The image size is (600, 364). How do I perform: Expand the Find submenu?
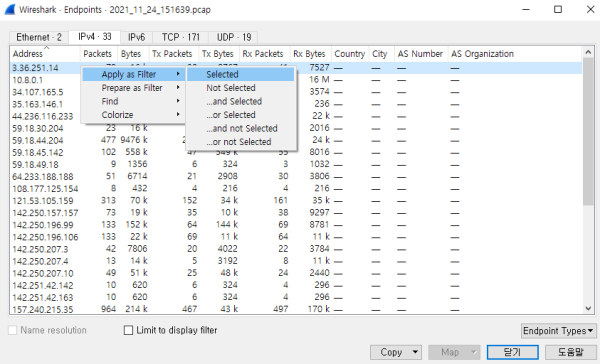point(133,101)
